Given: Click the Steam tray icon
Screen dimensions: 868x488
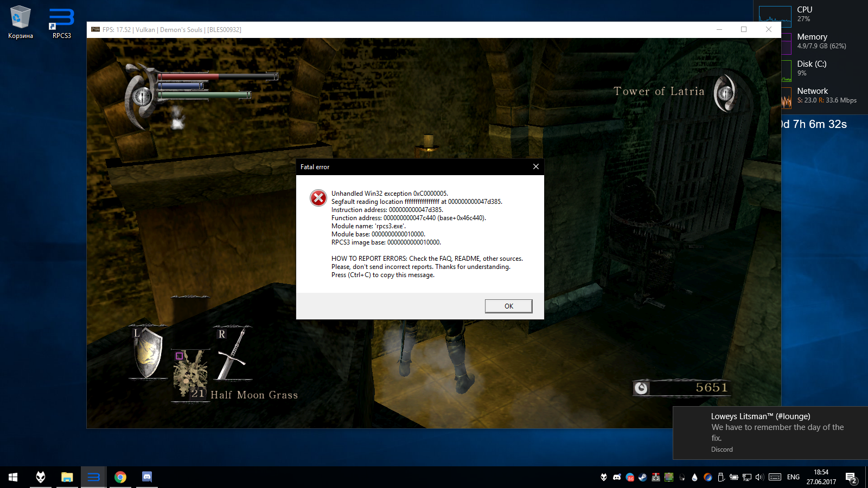Looking at the screenshot, I should [643, 477].
